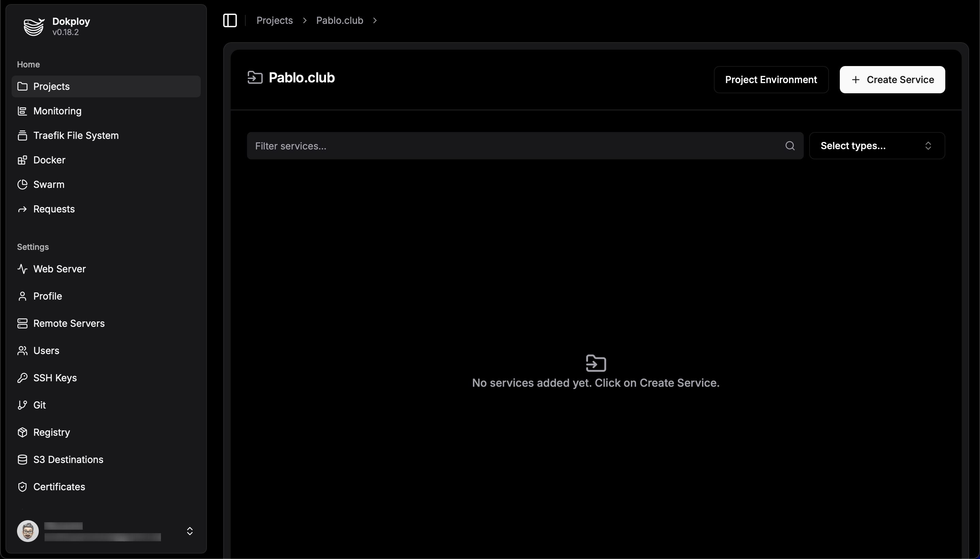The width and height of the screenshot is (980, 559).
Task: Click the Project Environment button
Action: (x=771, y=79)
